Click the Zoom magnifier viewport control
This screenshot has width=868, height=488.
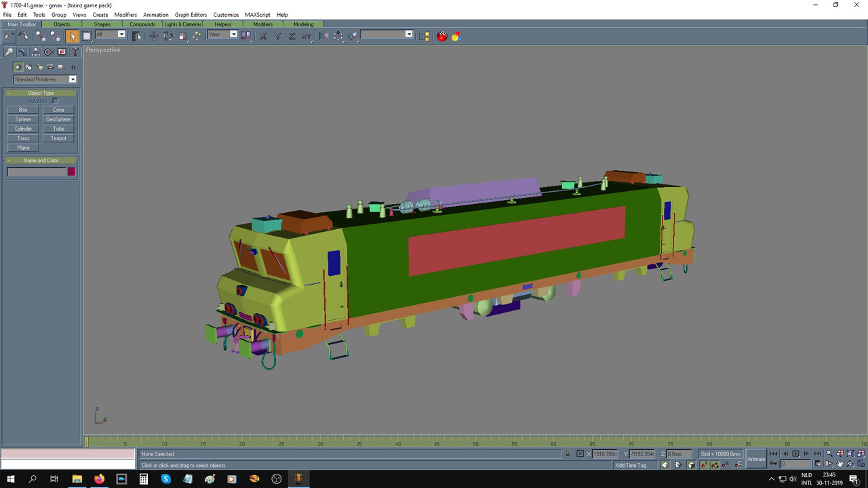829,453
